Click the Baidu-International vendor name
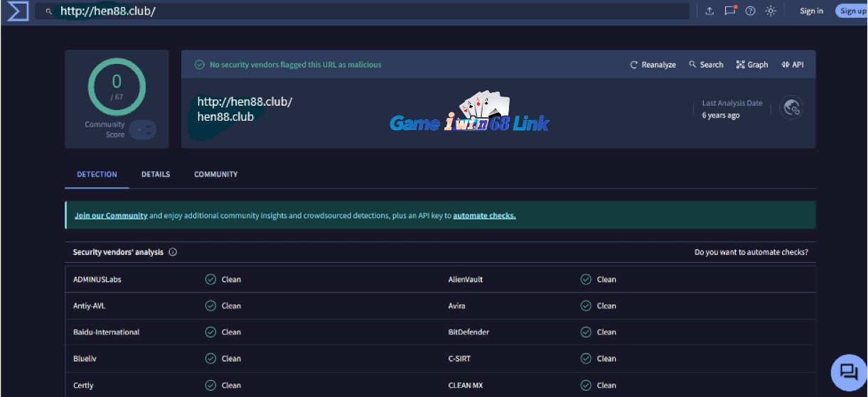Image resolution: width=868 pixels, height=397 pixels. [107, 332]
